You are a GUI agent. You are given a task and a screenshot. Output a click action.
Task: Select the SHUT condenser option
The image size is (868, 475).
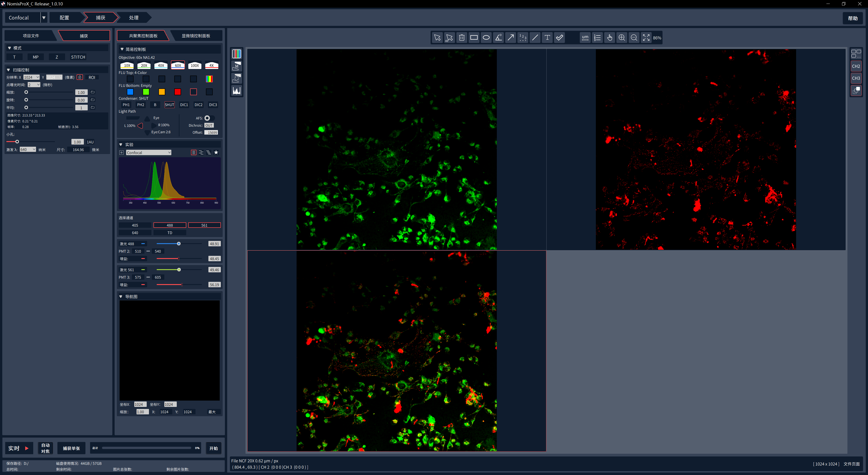coord(170,105)
